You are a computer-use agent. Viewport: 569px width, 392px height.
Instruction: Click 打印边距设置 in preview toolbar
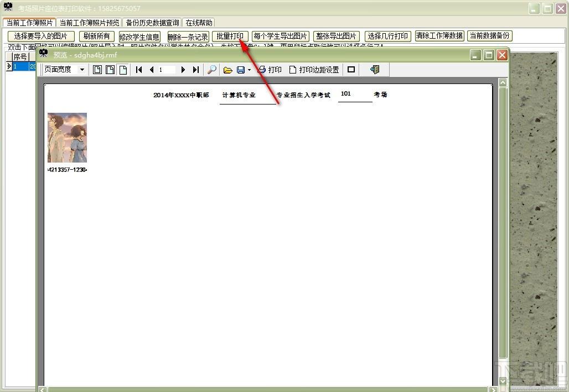click(x=314, y=70)
